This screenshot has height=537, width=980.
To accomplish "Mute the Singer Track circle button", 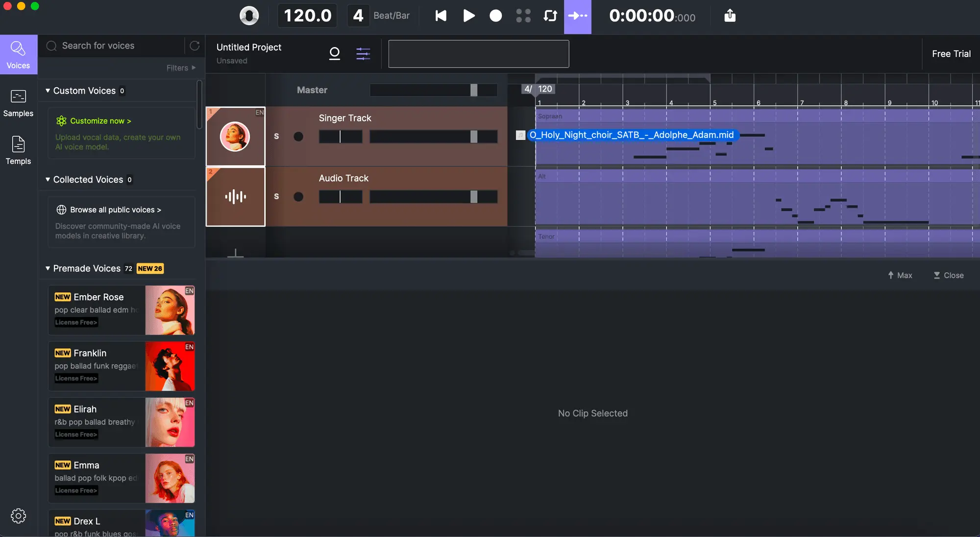I will pos(298,136).
